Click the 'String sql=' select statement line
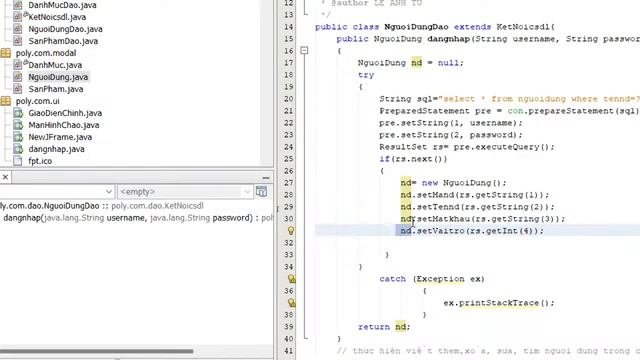Screen dimensions: 640x360 click(509, 99)
